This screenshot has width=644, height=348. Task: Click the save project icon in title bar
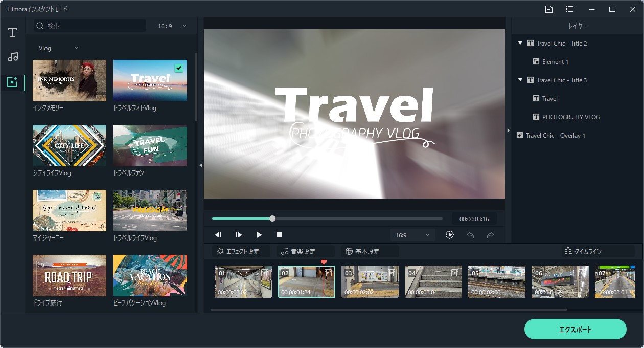pyautogui.click(x=548, y=9)
